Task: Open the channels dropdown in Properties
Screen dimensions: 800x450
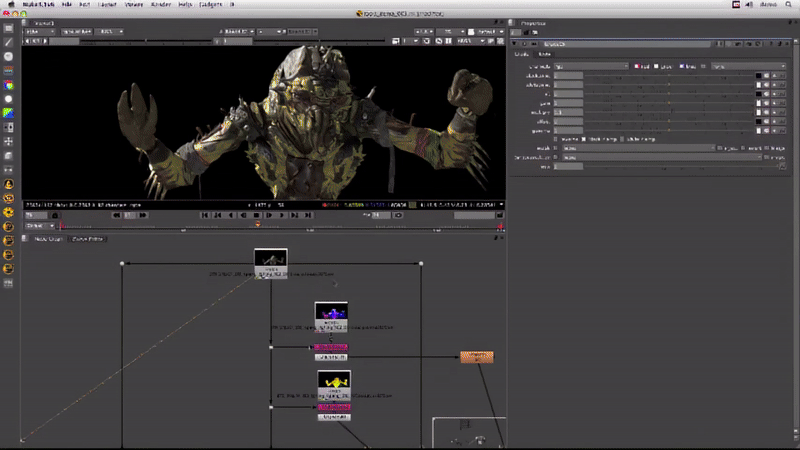Action: tap(590, 66)
